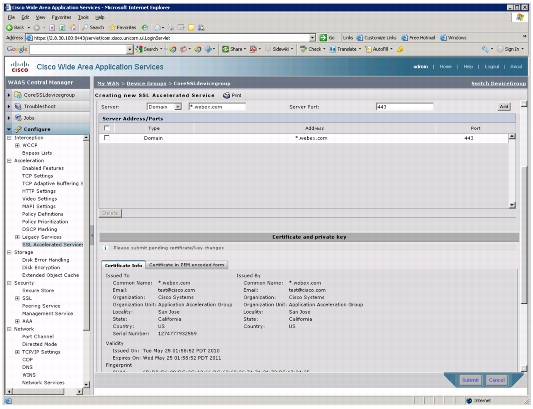Click Switch DeviceGroup link

point(498,83)
